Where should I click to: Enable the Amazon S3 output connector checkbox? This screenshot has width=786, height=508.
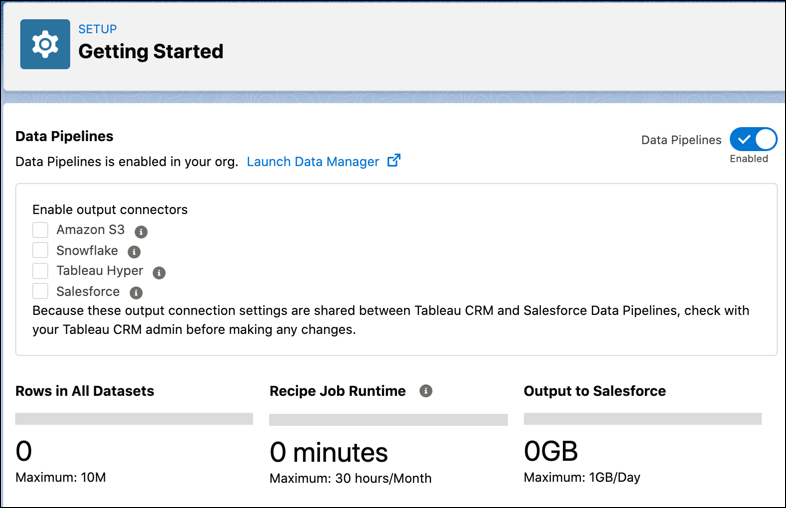[40, 230]
